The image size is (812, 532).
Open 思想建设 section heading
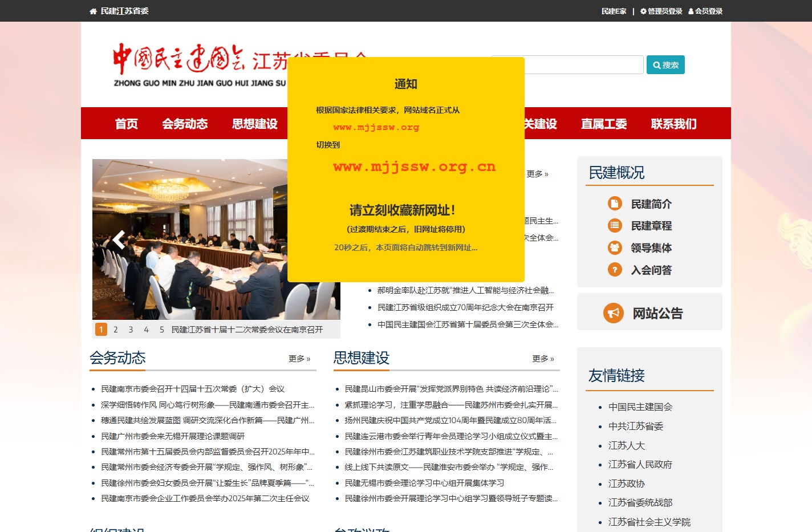(x=362, y=358)
